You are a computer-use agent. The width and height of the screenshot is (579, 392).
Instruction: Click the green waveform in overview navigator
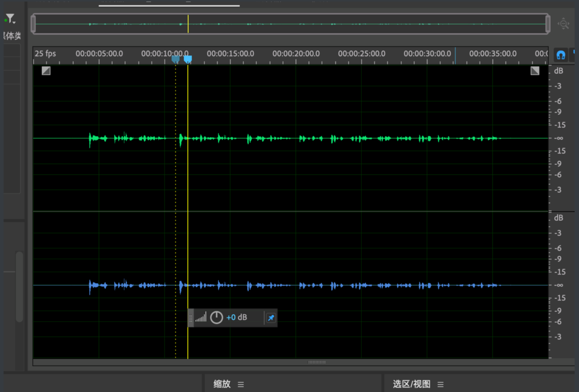(291, 24)
